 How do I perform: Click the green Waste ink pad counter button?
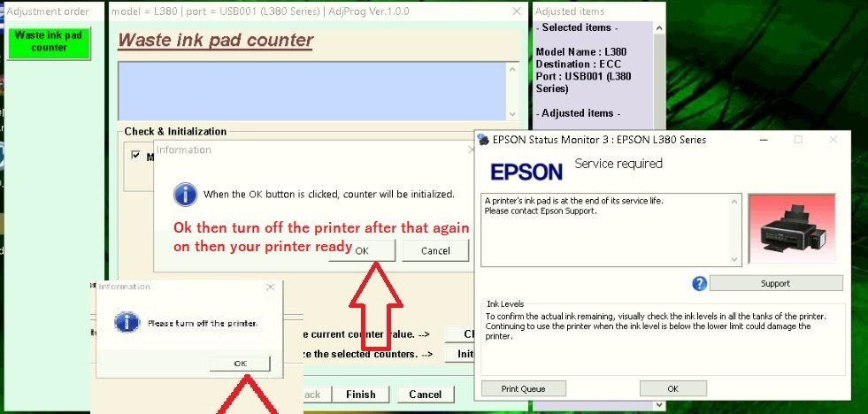[49, 42]
